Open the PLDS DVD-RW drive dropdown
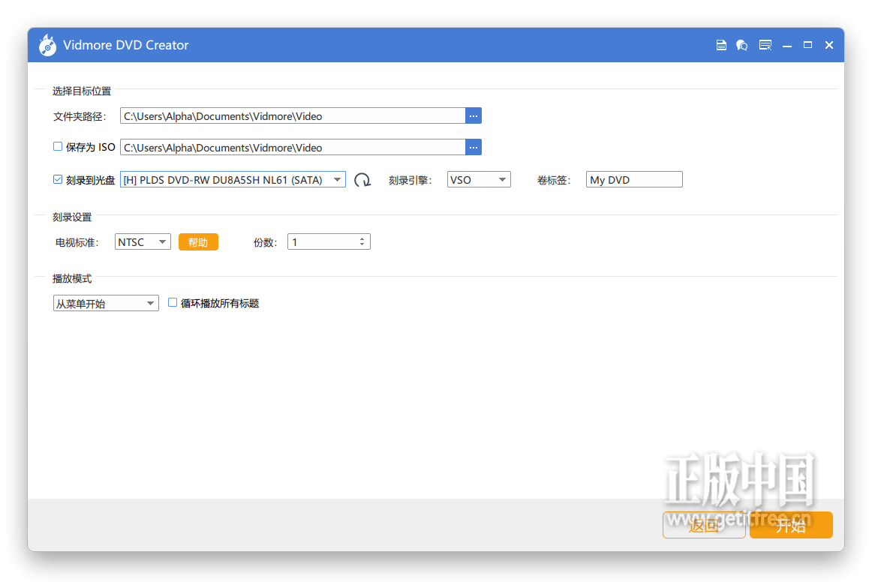 [x=233, y=179]
